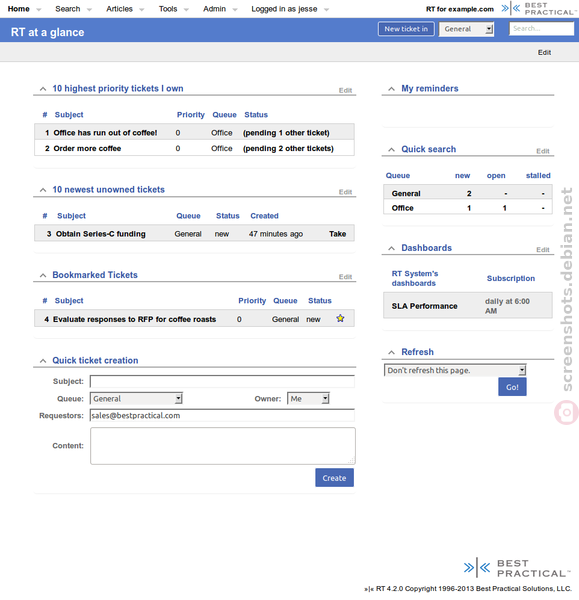Open the new ticket queue dropdown in header

click(466, 29)
